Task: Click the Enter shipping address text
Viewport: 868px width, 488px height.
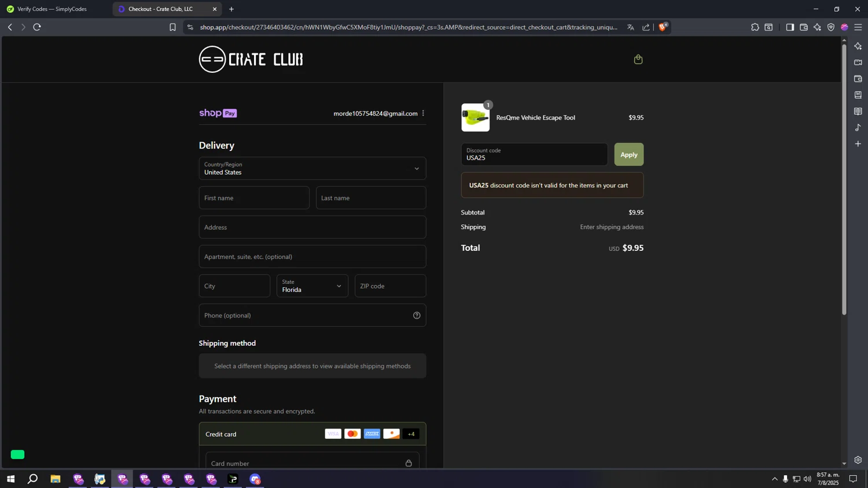Action: [612, 227]
